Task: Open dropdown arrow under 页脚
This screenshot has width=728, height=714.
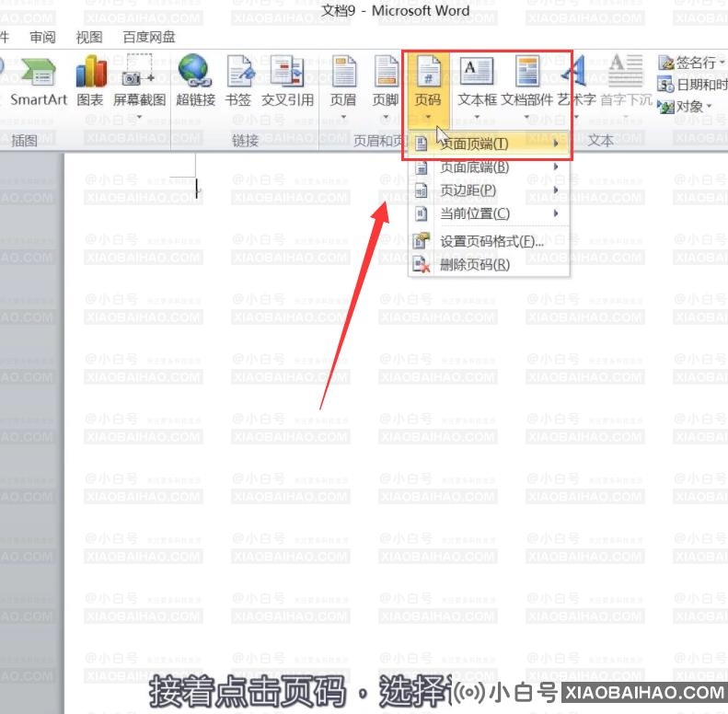Action: 386,117
